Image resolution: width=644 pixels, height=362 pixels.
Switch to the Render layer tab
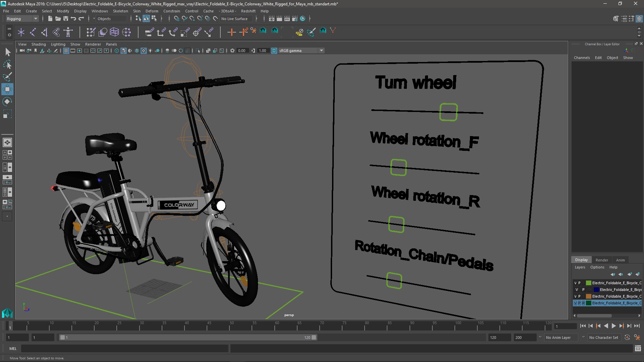(602, 260)
